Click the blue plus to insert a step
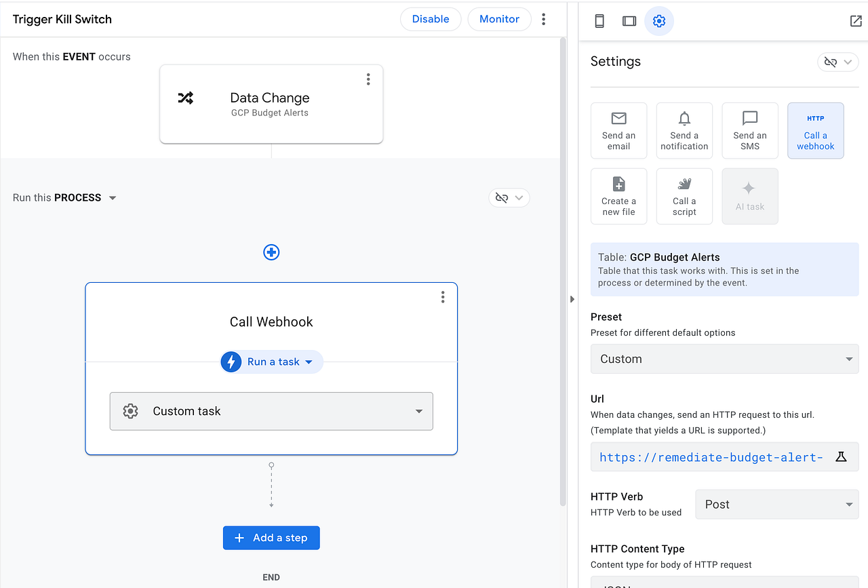The width and height of the screenshot is (868, 588). [271, 252]
